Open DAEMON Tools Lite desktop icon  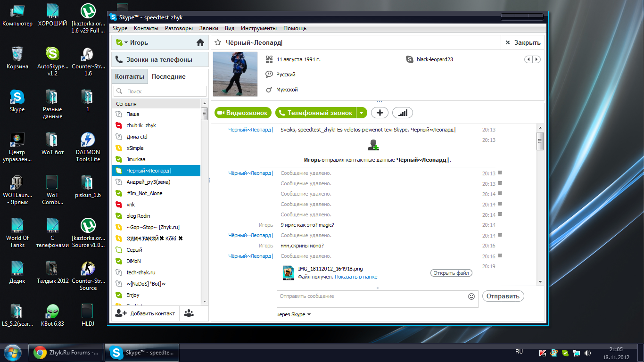point(88,147)
